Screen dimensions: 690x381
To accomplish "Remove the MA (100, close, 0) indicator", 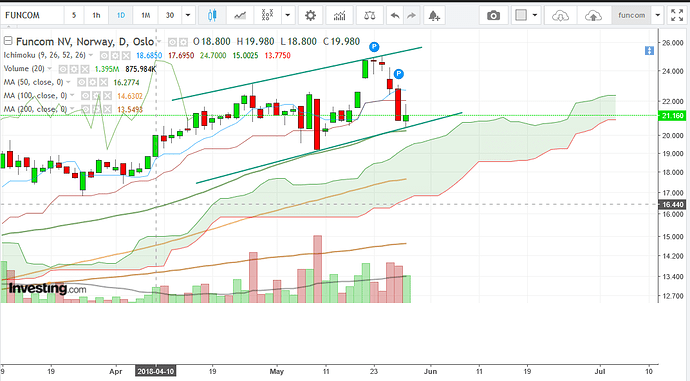I will 107,96.
